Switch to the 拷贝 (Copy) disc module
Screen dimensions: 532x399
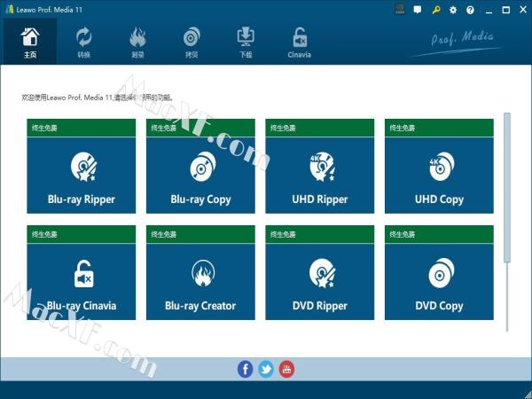pyautogui.click(x=192, y=41)
